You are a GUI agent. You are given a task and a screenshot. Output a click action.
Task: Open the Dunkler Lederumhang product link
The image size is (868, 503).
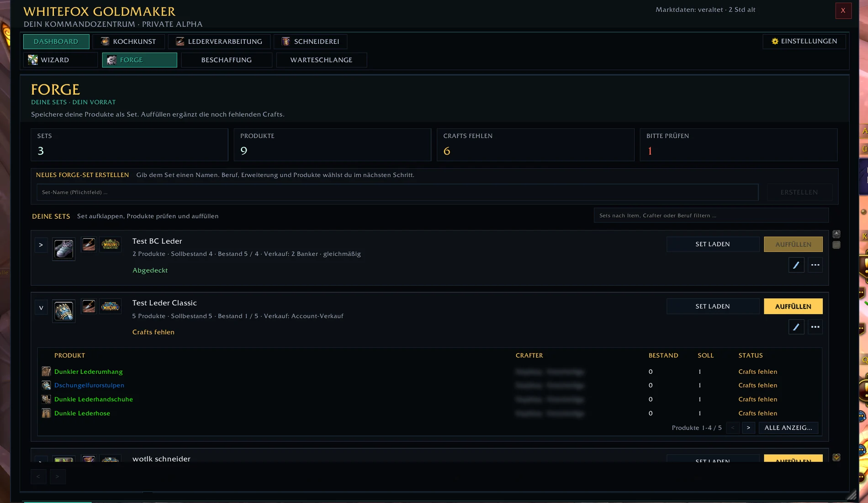(88, 372)
